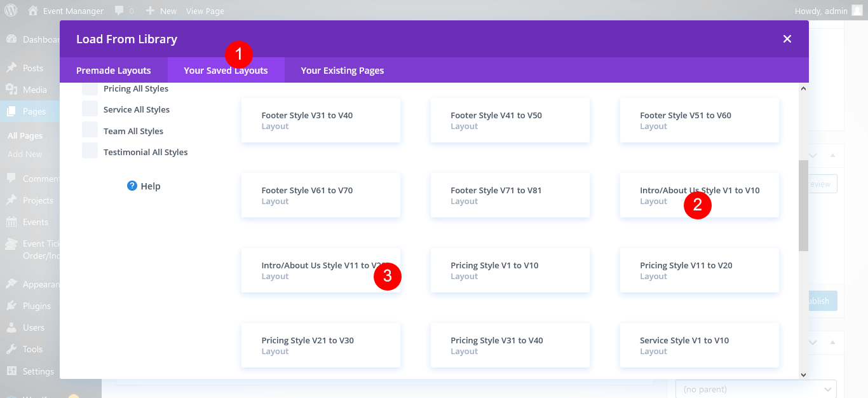The image size is (868, 398).
Task: Click the Dashboard gauge icon in sidebar
Action: point(11,39)
